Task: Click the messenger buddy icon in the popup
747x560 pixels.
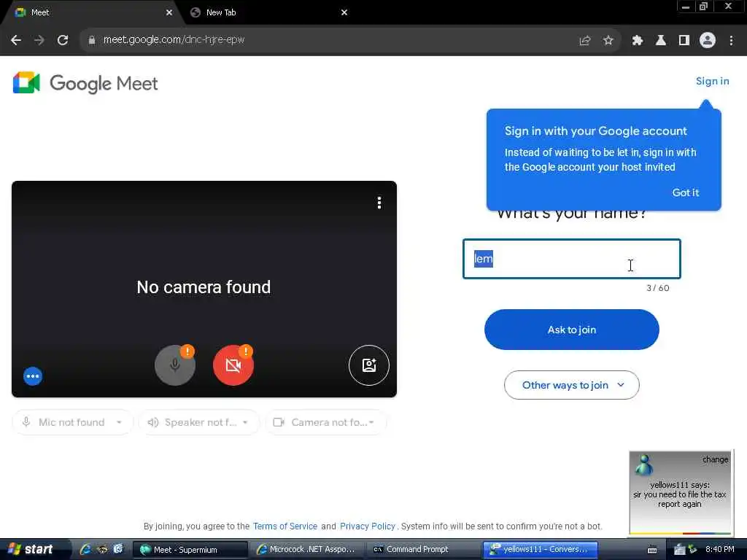Action: coord(644,464)
